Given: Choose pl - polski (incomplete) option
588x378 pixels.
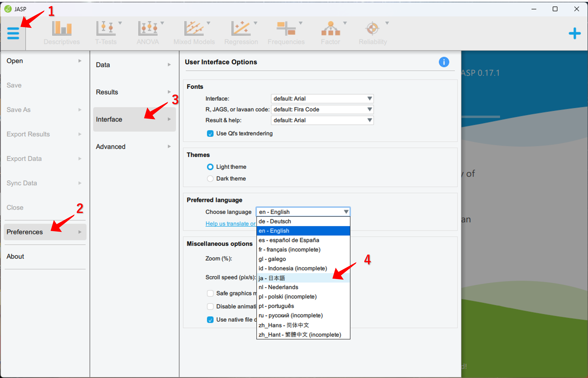Looking at the screenshot, I should 303,297.
